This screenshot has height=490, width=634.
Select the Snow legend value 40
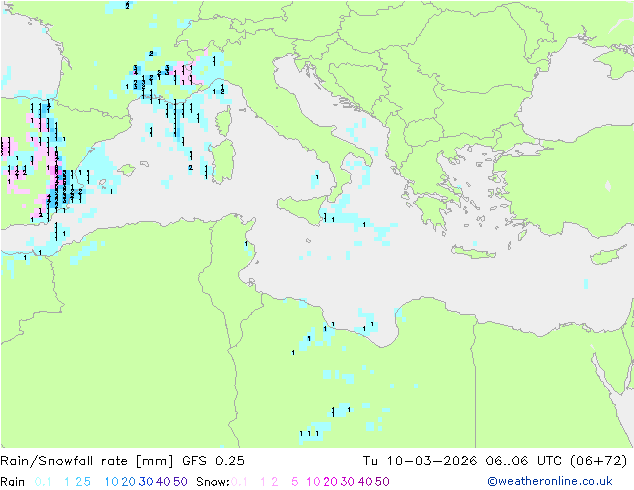coord(365,482)
